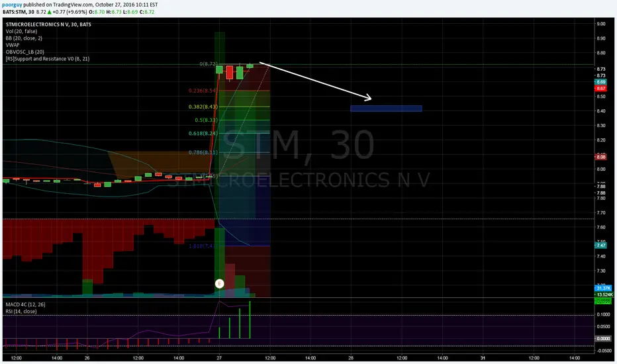
Task: Click the teal 7.47 price tag
Action: (601, 245)
